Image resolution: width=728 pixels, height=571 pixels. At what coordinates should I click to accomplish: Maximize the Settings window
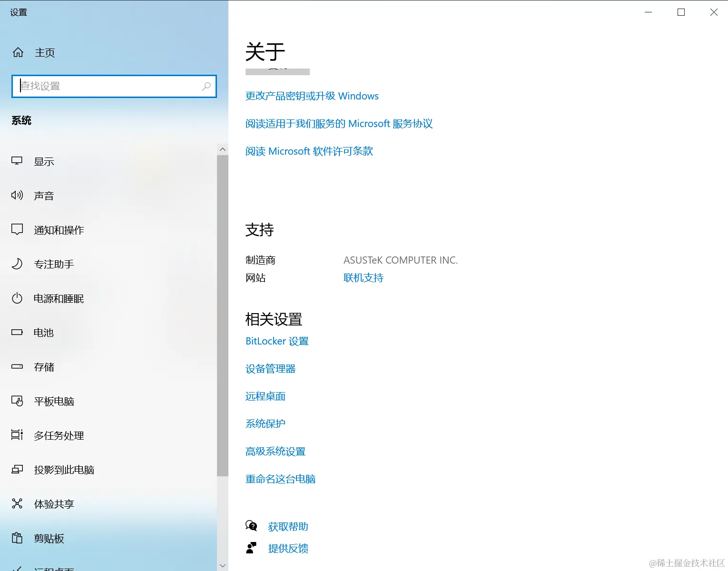tap(681, 12)
